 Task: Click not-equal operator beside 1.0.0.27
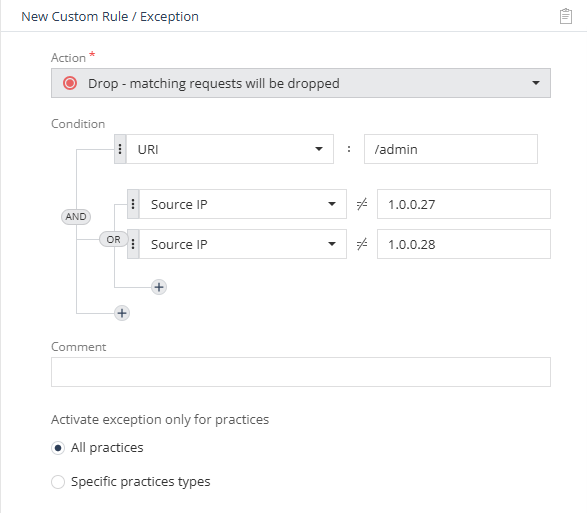pyautogui.click(x=362, y=204)
